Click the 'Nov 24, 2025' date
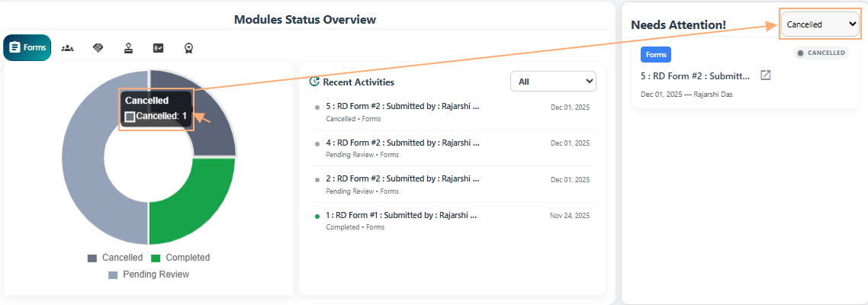 coord(570,215)
